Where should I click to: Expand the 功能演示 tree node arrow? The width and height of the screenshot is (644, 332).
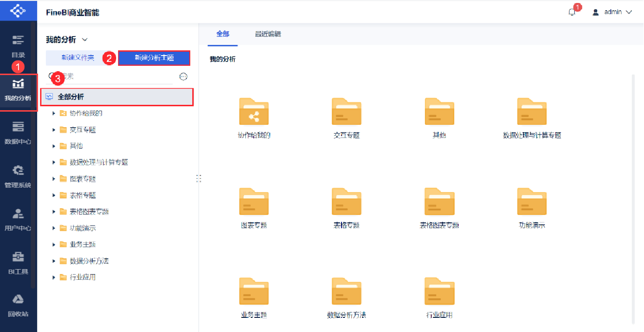54,228
